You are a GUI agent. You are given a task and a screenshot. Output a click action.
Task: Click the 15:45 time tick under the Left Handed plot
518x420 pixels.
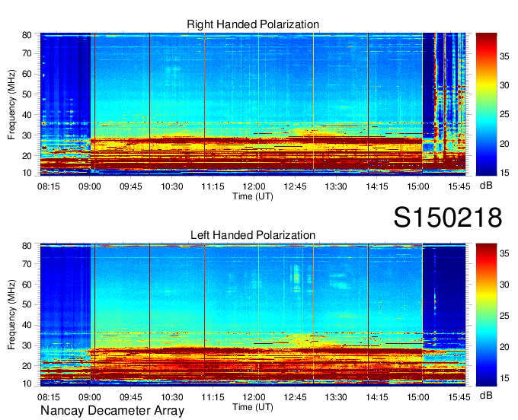[459, 397]
